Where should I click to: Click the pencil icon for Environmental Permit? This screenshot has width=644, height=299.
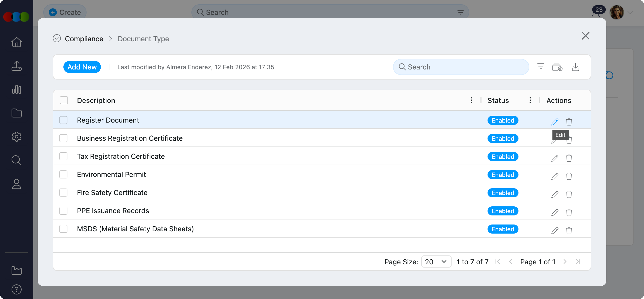[x=555, y=176]
